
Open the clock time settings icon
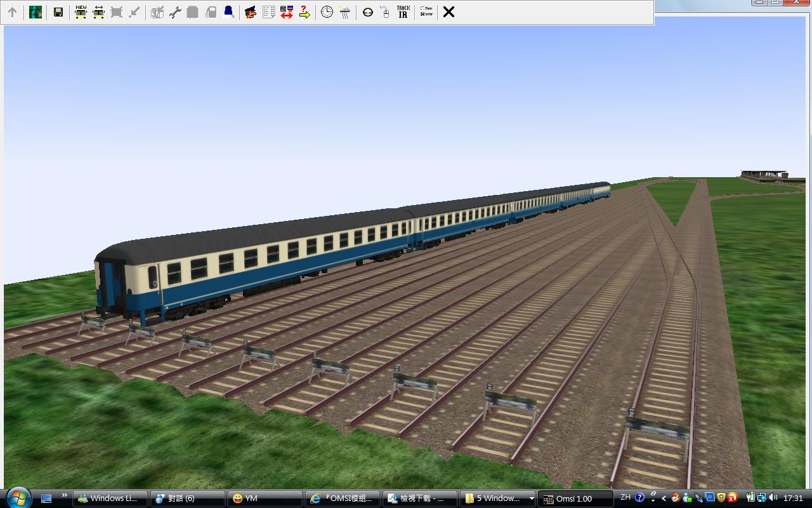pyautogui.click(x=327, y=12)
